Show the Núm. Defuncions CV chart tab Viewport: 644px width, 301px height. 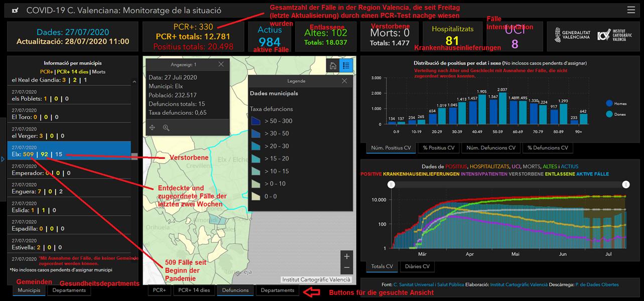[x=490, y=148]
